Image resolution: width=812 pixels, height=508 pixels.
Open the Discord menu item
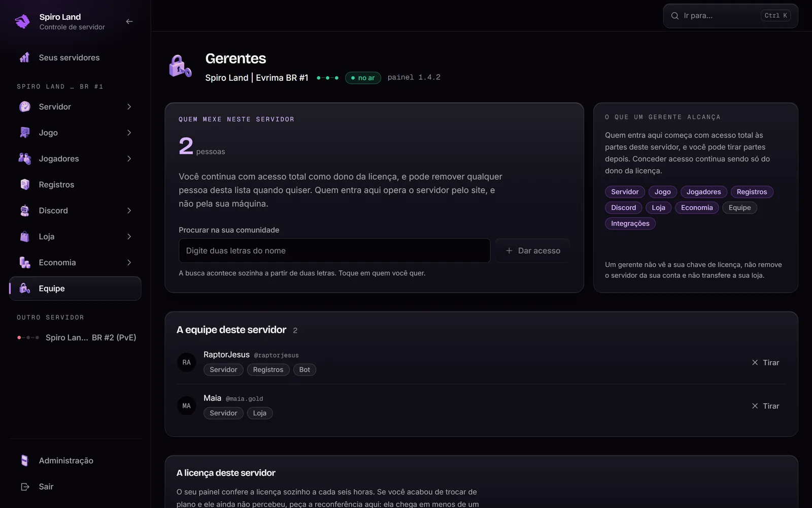75,210
